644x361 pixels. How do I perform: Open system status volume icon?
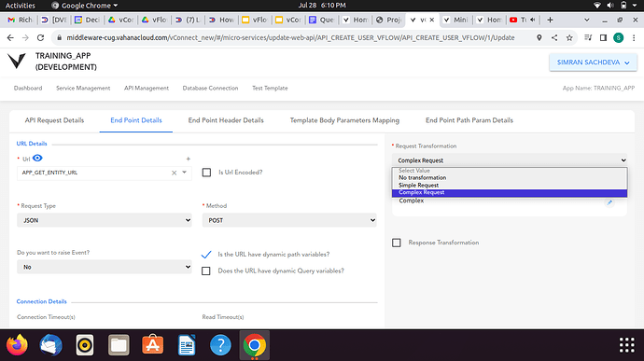610,6
